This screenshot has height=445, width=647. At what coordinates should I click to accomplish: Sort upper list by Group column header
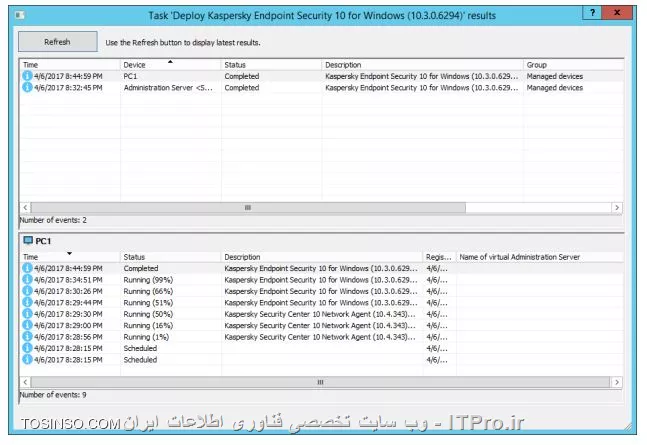click(573, 65)
